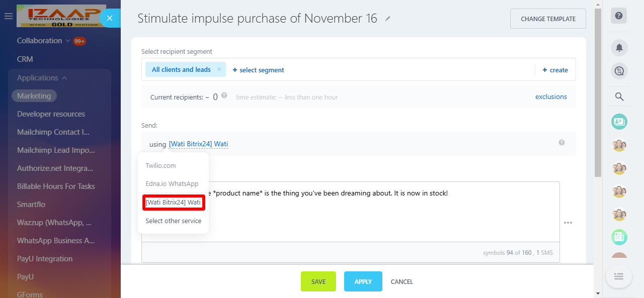Edit the campaign title with the pencil icon

coord(387,19)
